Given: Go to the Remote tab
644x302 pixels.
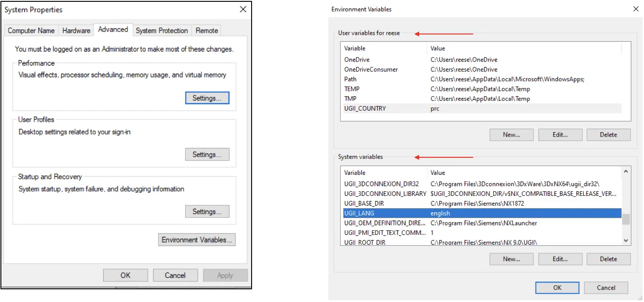Looking at the screenshot, I should 207,30.
